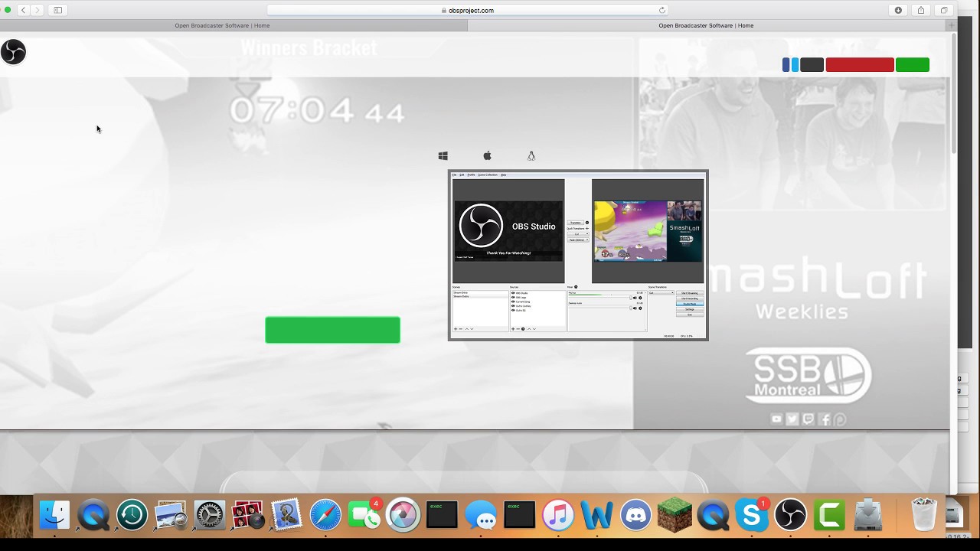Launch OBS Studio from the Dock

point(790,515)
